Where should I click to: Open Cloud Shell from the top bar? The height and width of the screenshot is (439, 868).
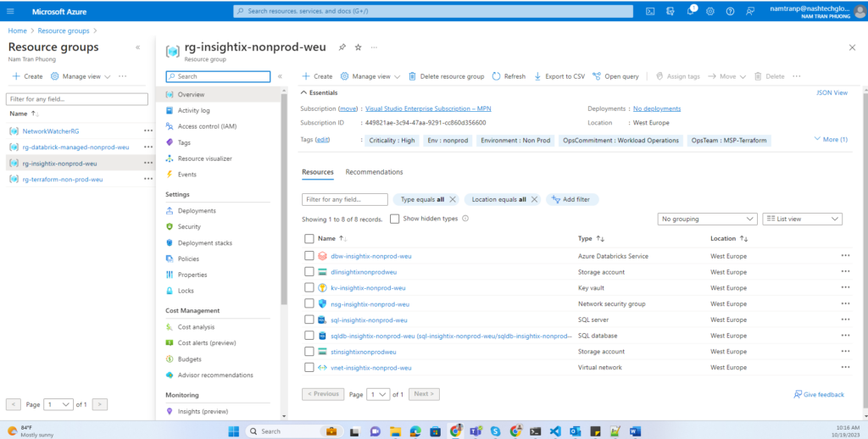click(x=650, y=12)
